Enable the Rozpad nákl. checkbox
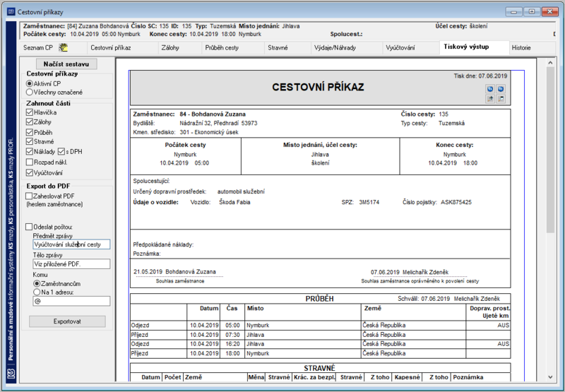This screenshot has width=565, height=392. tap(30, 162)
